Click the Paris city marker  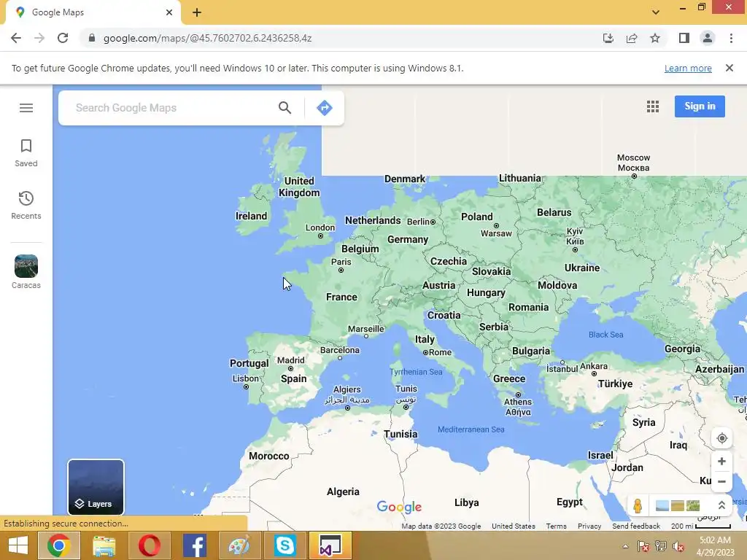tap(341, 270)
